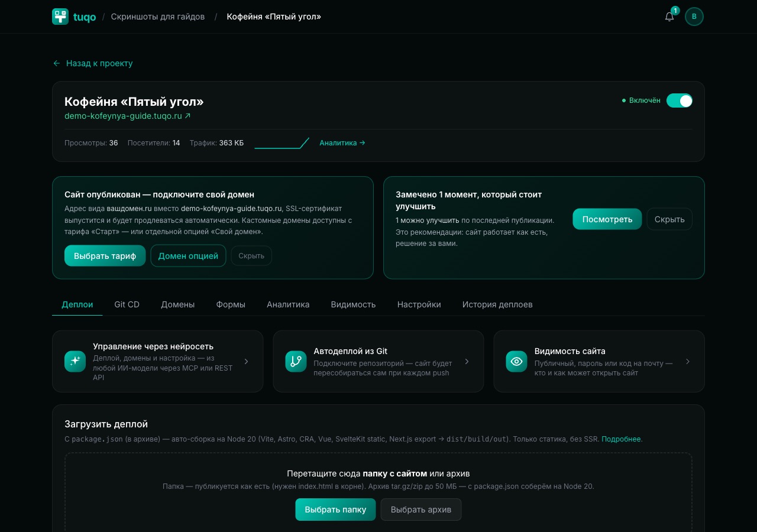The width and height of the screenshot is (757, 532).
Task: Click the Выбрать тариф button
Action: tap(105, 256)
